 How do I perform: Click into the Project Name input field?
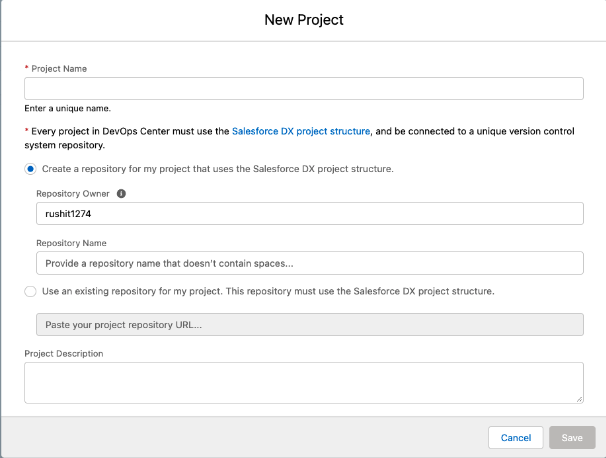click(304, 89)
